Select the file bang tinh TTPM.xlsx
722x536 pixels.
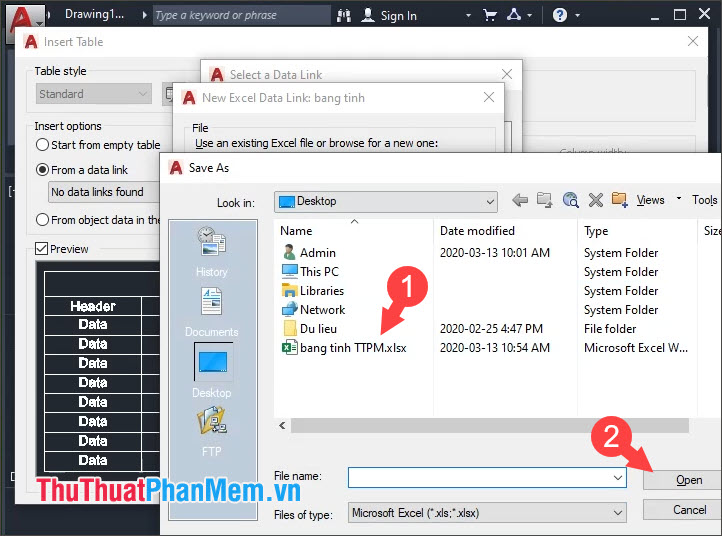(353, 348)
